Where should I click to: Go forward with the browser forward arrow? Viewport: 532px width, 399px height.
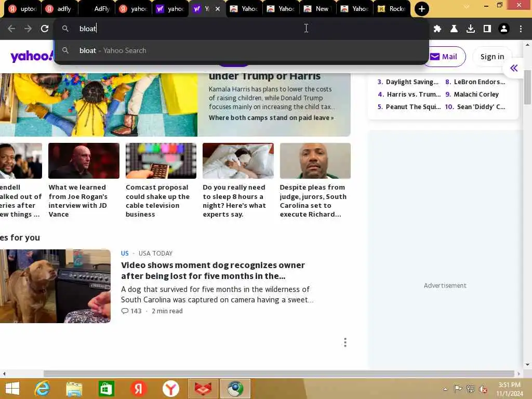tap(28, 29)
